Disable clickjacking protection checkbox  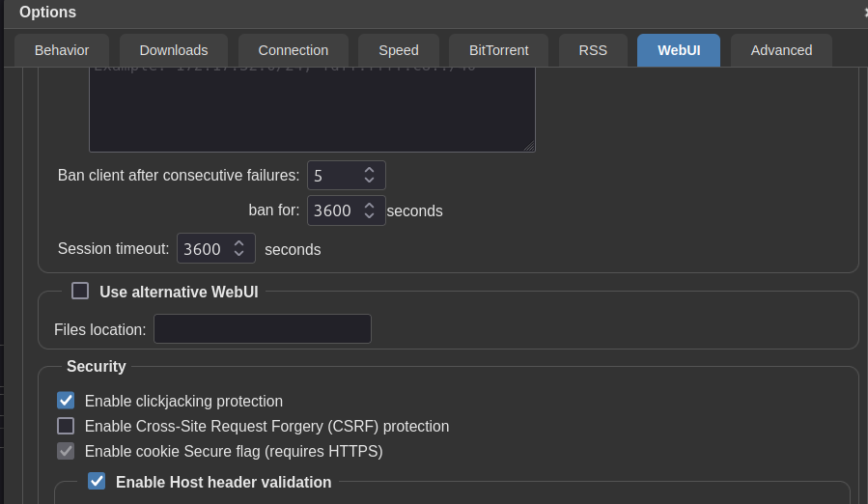[x=66, y=401]
